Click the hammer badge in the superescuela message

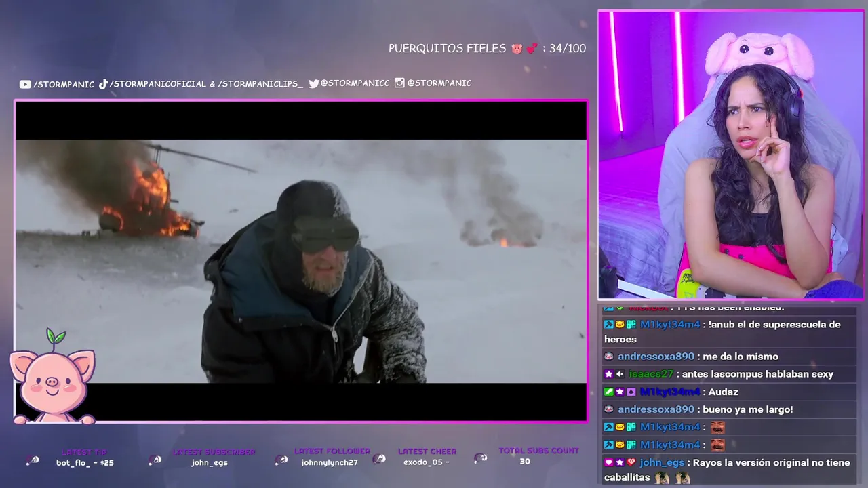click(x=609, y=325)
